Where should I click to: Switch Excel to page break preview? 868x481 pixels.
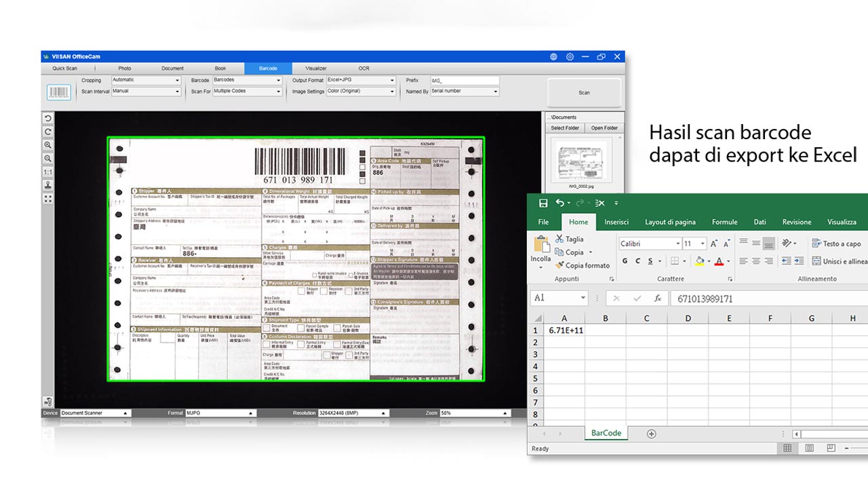pyautogui.click(x=831, y=448)
